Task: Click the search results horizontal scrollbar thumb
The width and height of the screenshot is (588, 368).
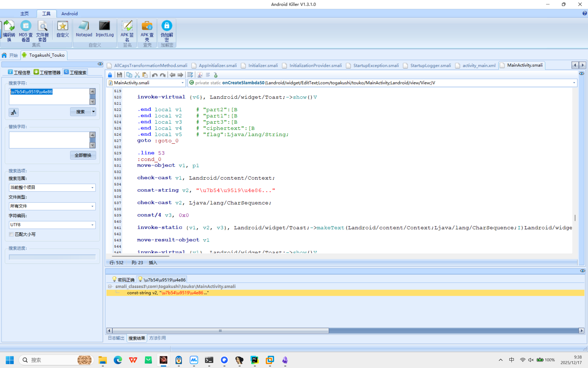Action: pos(220,330)
